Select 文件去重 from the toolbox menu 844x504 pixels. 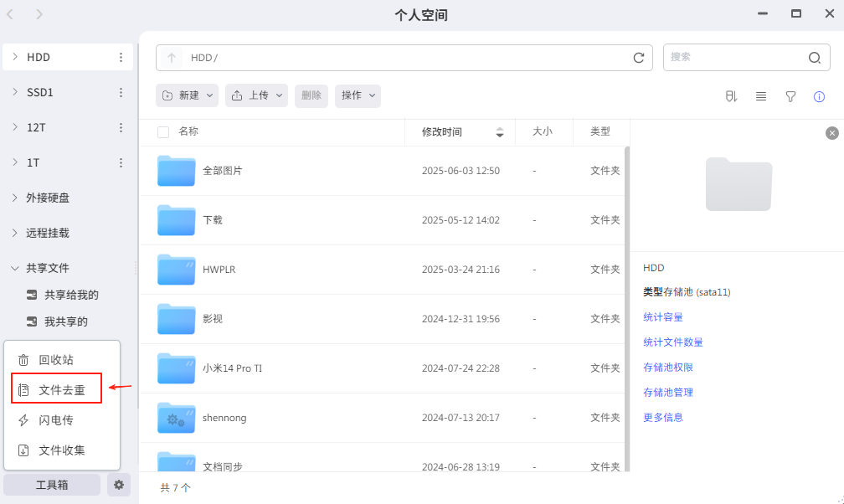pos(61,389)
